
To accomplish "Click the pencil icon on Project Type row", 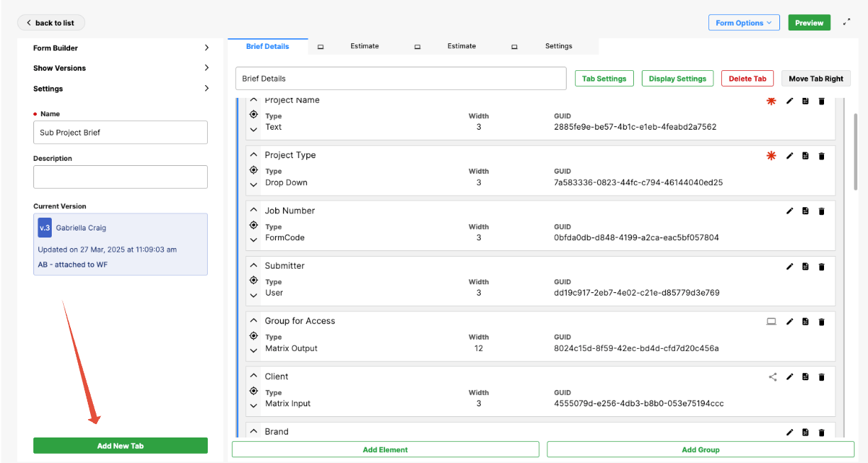I will (x=789, y=156).
